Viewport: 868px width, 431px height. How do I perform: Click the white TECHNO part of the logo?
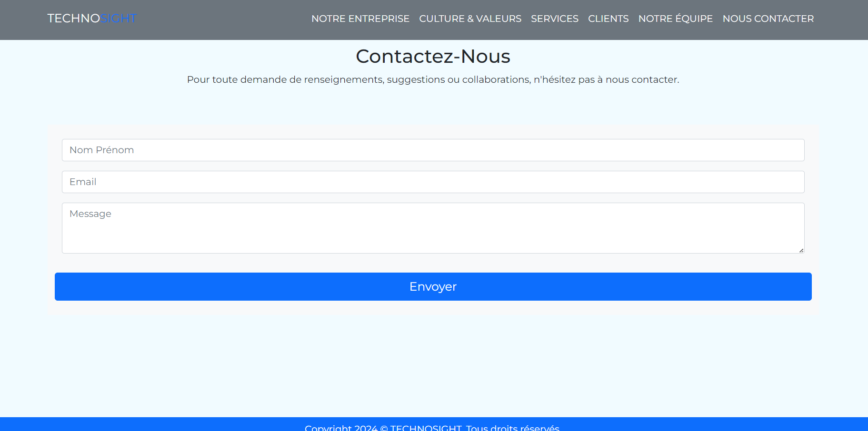(x=73, y=19)
